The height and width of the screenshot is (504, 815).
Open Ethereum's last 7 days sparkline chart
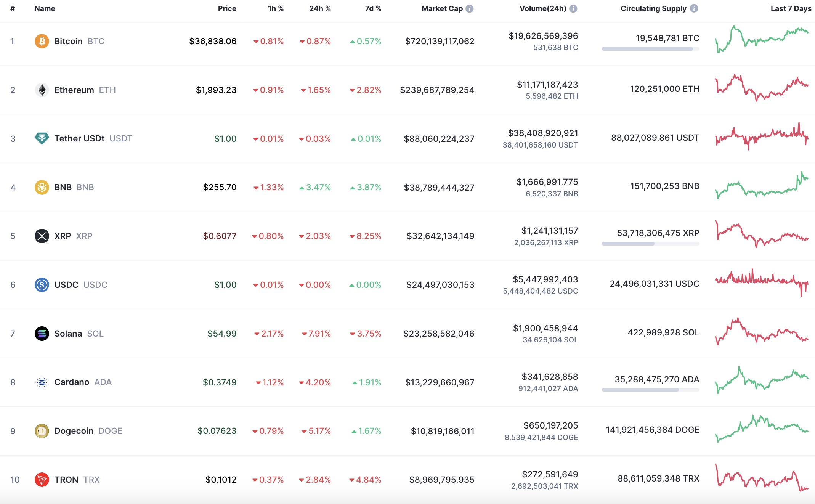762,88
